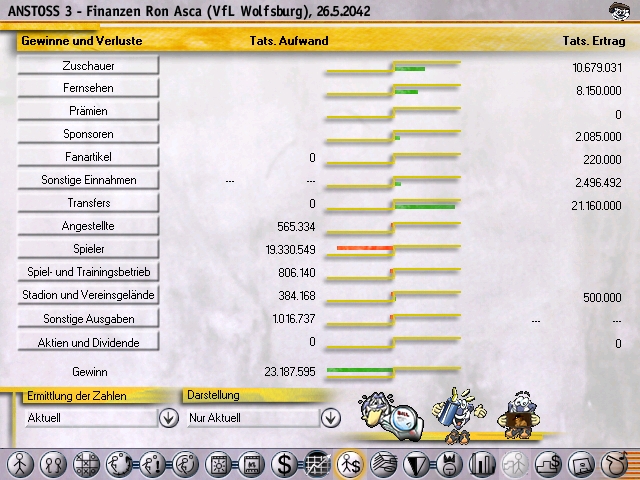Click the mascot holding magnifying glass
The image size is (640, 480).
click(391, 416)
